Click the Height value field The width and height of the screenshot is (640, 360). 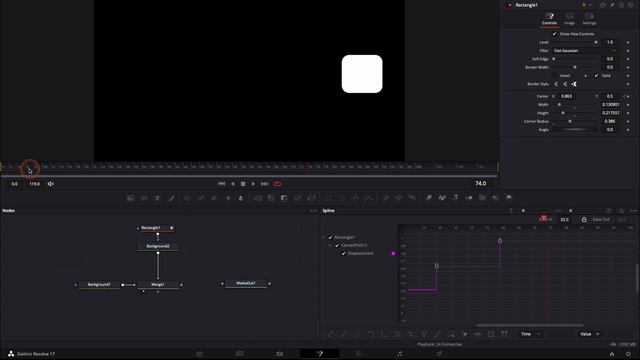(610, 113)
